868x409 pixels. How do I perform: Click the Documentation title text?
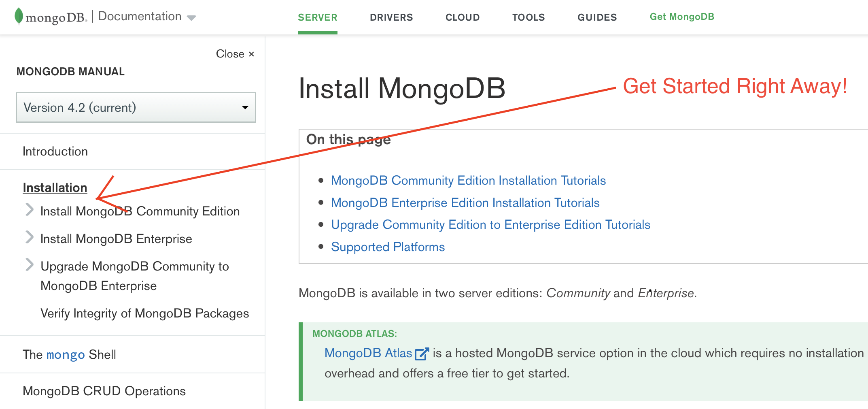pos(140,16)
